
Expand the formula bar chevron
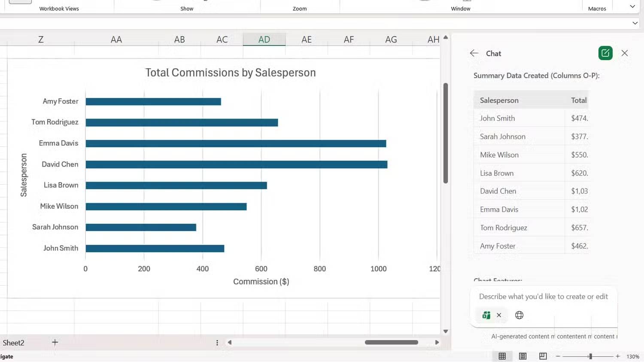635,23
